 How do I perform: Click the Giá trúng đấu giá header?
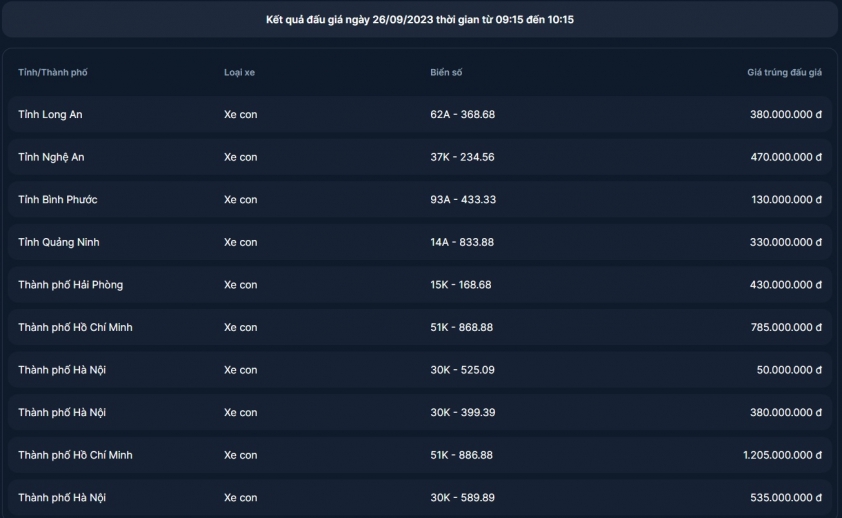point(784,73)
